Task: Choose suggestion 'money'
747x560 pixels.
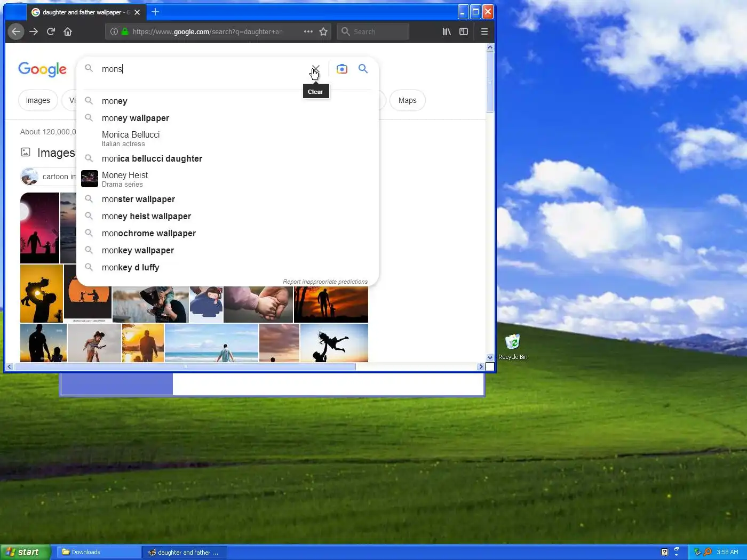Action: (x=228, y=101)
